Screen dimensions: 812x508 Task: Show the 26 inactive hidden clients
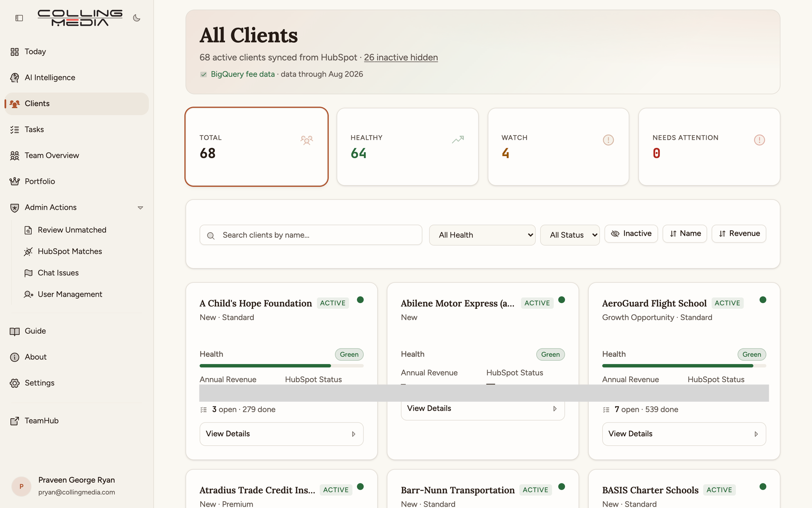click(x=401, y=58)
